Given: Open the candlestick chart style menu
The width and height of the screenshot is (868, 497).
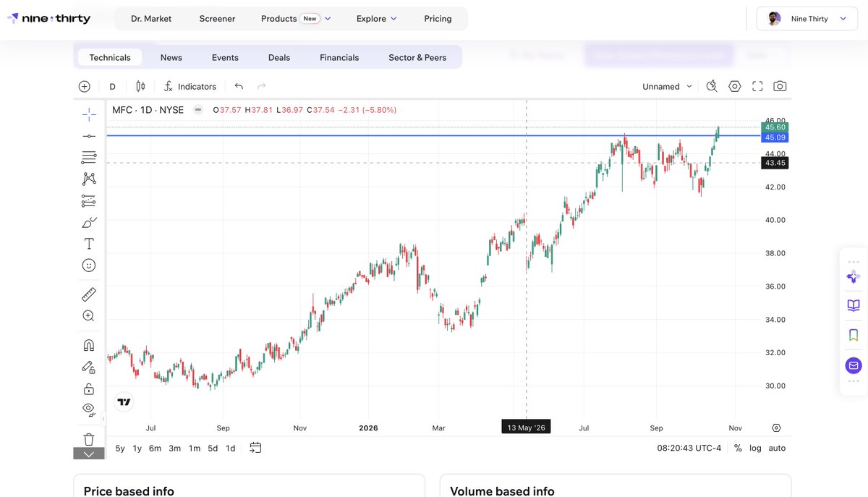Looking at the screenshot, I should click(x=140, y=86).
